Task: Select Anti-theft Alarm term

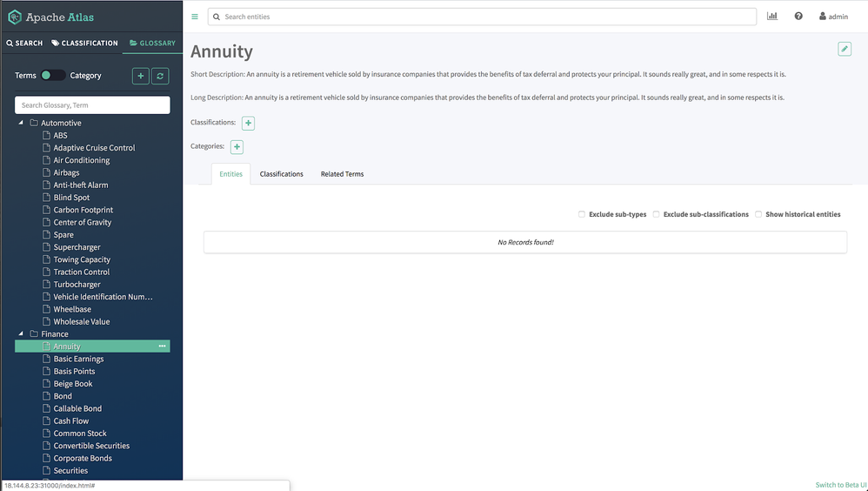Action: tap(81, 185)
